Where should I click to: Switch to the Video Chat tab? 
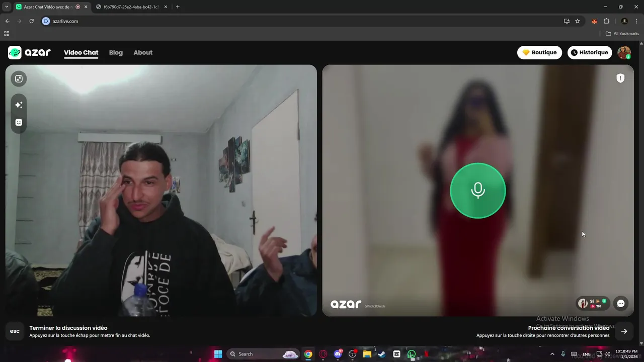(x=81, y=52)
